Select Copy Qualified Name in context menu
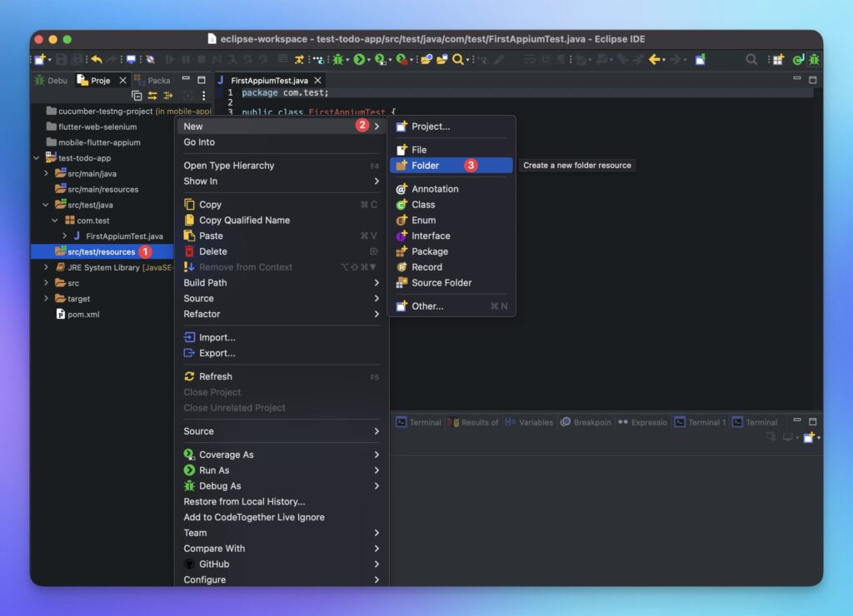The width and height of the screenshot is (853, 616). (x=281, y=221)
